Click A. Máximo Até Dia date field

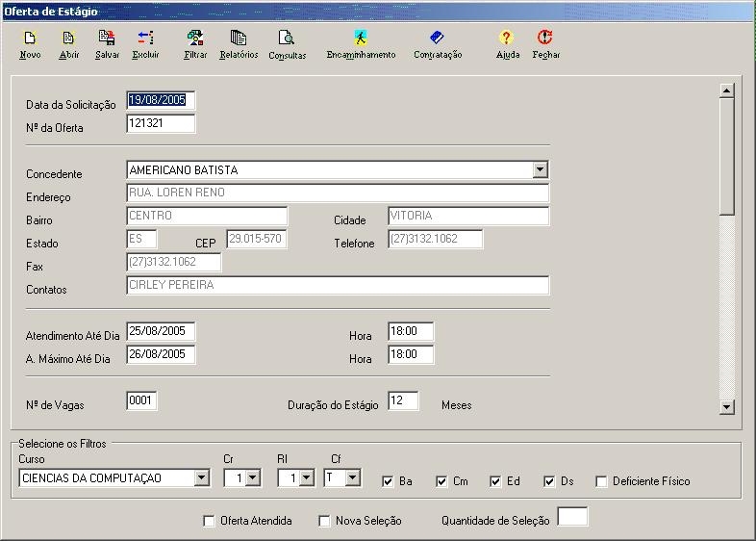click(161, 354)
